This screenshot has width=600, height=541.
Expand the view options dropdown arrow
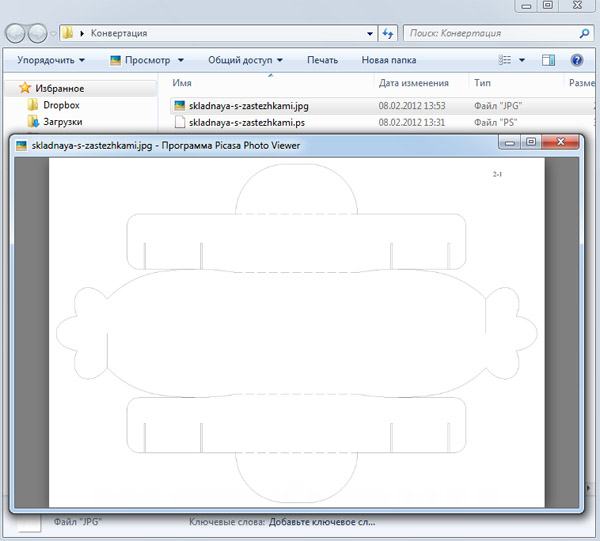tap(522, 60)
